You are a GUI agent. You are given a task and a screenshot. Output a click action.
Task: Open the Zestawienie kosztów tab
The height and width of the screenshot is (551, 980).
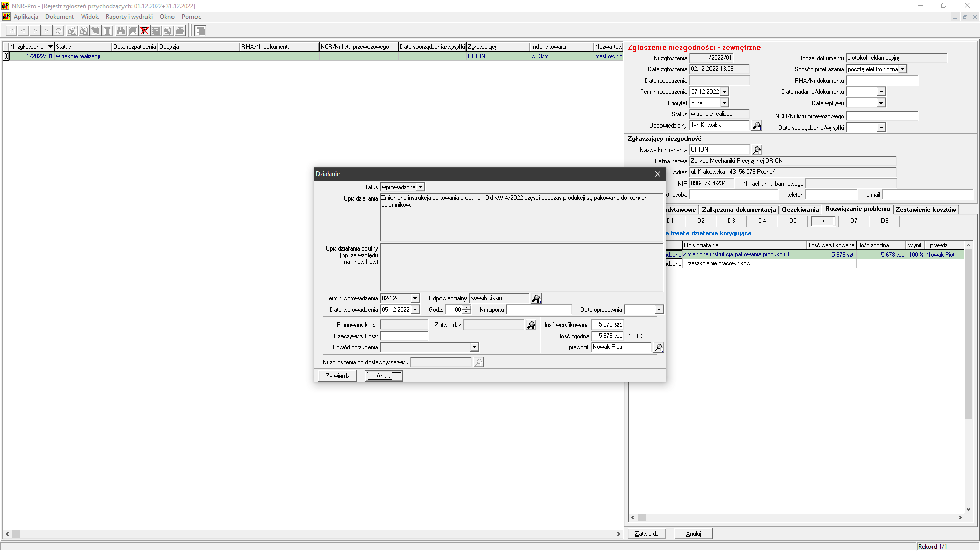(925, 210)
